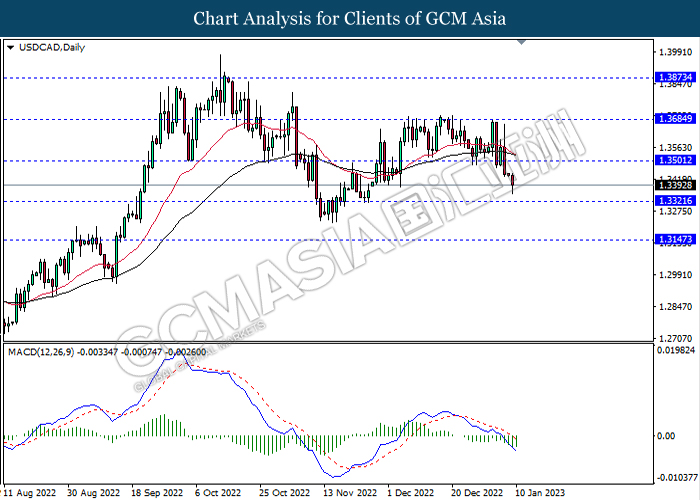
Task: Click the 1.39910 axis price value
Action: (675, 52)
